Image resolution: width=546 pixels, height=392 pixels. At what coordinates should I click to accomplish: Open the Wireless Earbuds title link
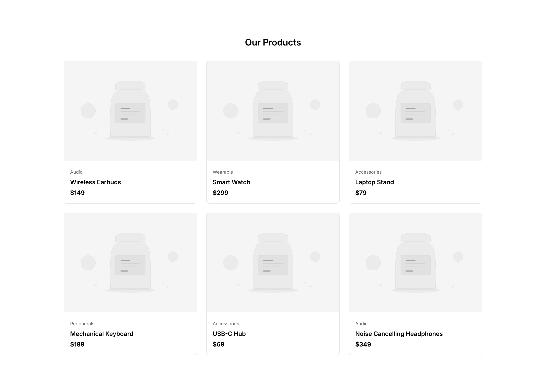[95, 182]
